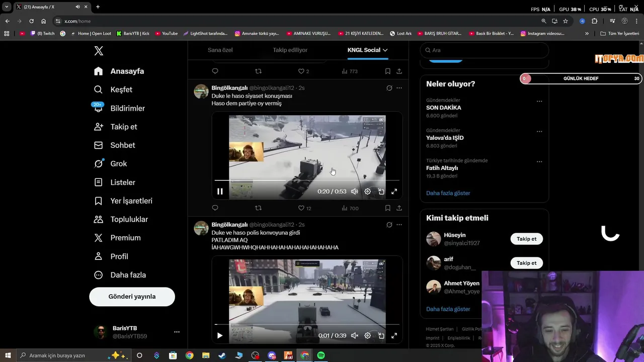Open the Twitch bookmark
Viewport: 644px width, 362px height.
43,34
